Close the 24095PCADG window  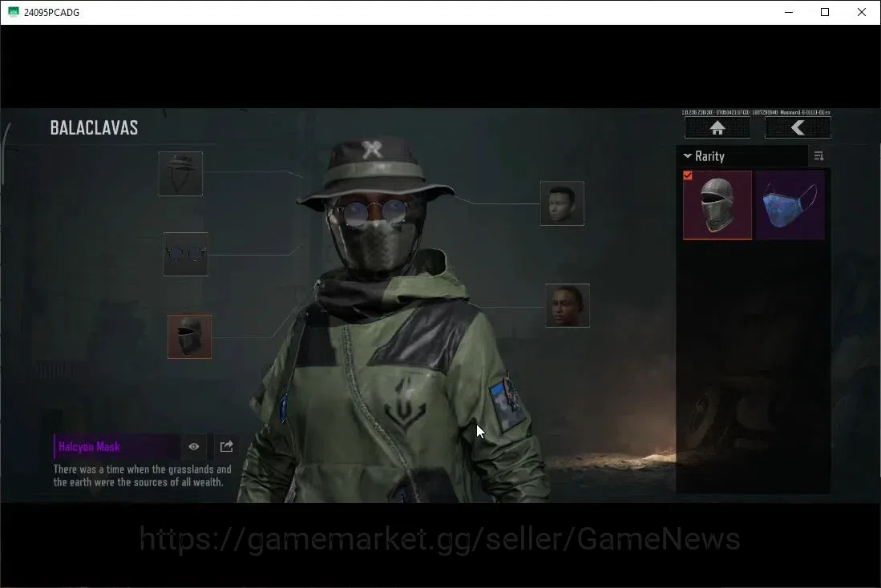coord(861,12)
